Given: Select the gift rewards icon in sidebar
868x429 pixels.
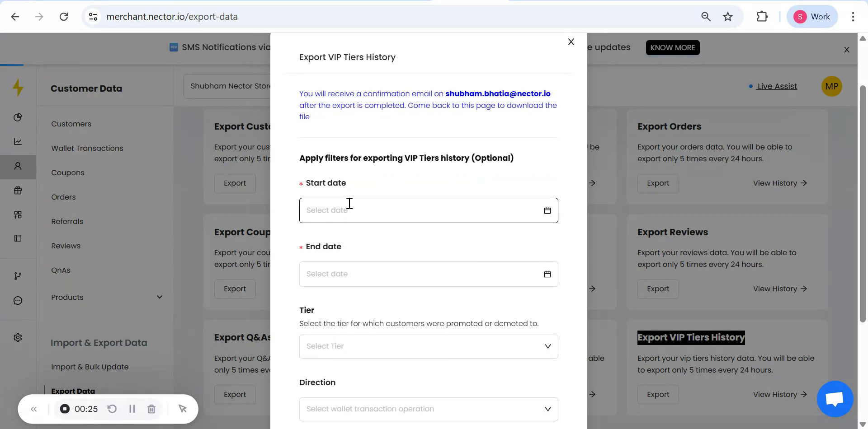Looking at the screenshot, I should (x=18, y=190).
